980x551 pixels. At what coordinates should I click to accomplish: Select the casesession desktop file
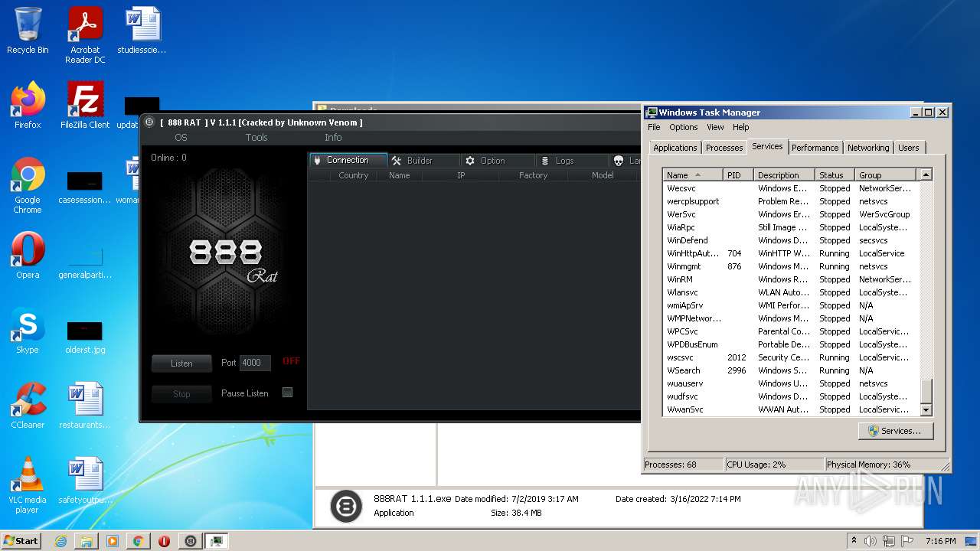[x=85, y=187]
